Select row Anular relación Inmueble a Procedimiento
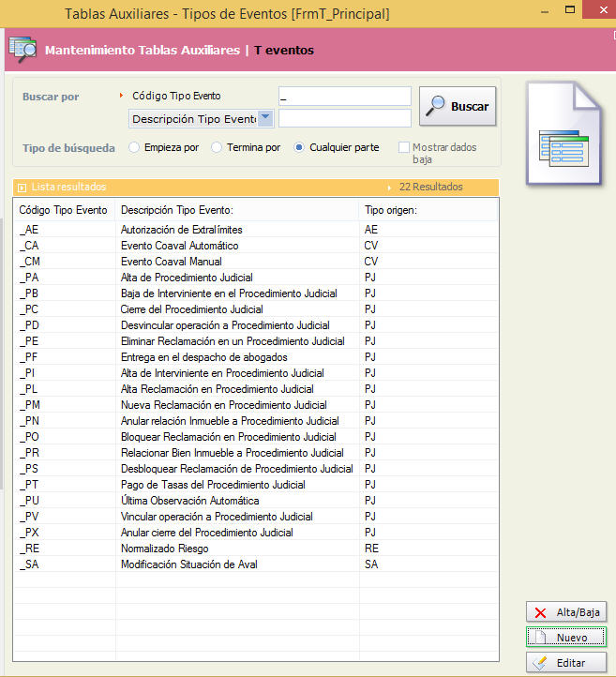This screenshot has width=616, height=677. (x=256, y=421)
